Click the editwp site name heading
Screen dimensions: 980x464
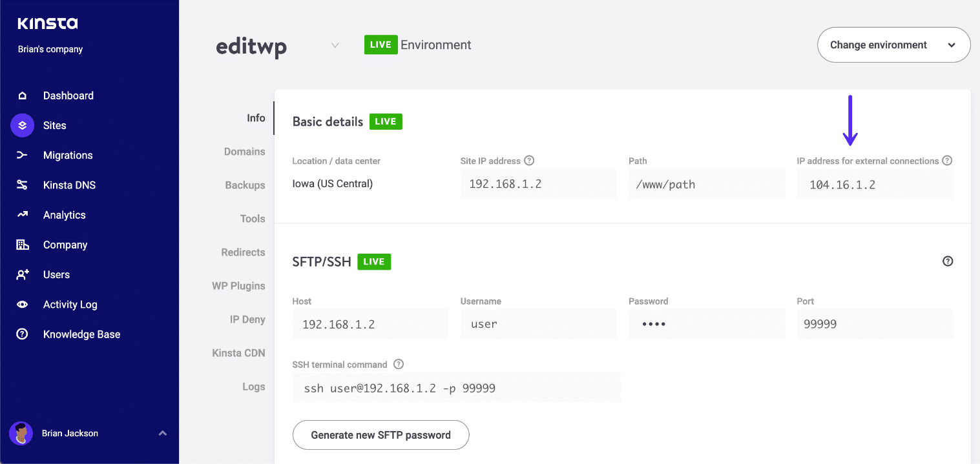tap(251, 46)
